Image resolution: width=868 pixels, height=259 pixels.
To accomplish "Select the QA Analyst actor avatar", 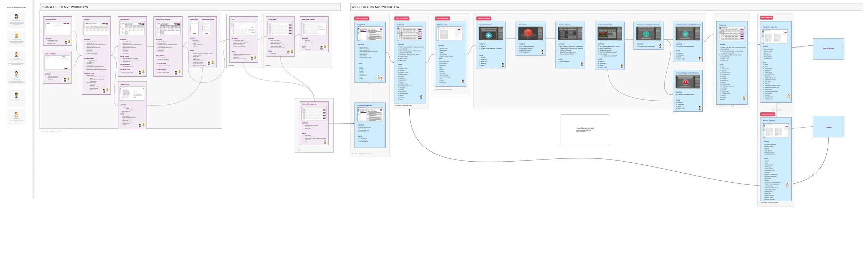I will 16,115.
